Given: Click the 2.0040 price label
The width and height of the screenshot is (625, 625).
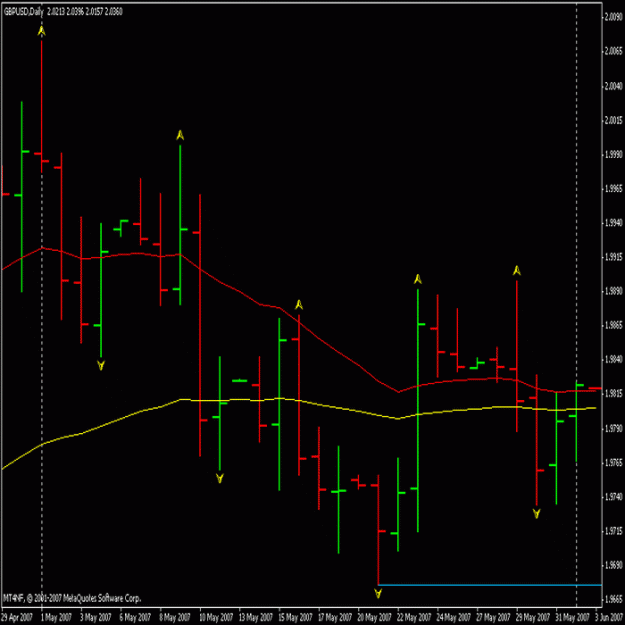Looking at the screenshot, I should pos(614,86).
